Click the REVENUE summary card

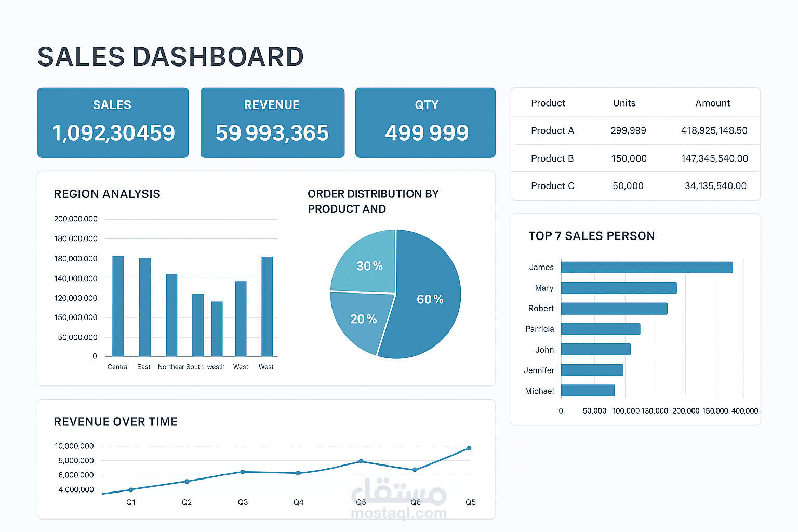272,122
